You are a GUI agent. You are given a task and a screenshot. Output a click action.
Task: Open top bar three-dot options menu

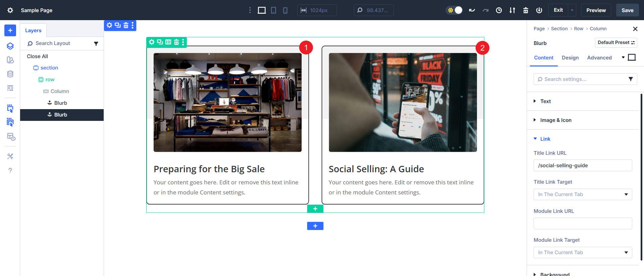[250, 10]
